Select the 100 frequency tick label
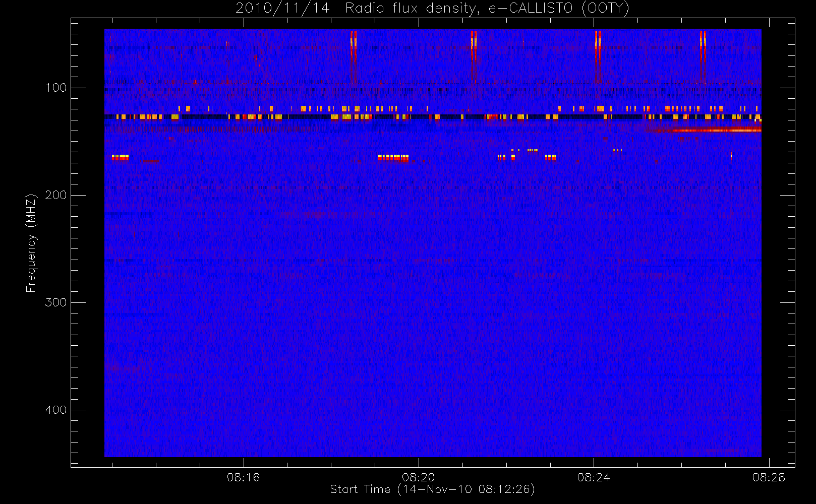The width and height of the screenshot is (816, 504). [55, 88]
